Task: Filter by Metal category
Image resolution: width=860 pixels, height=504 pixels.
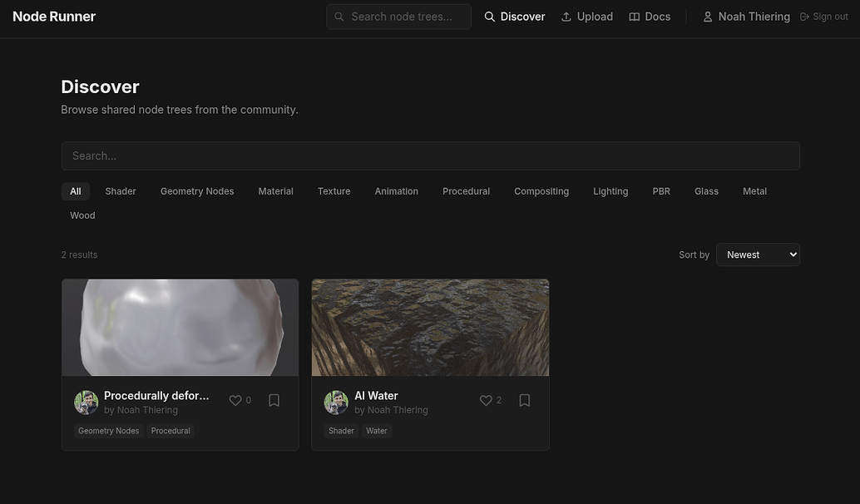Action: pos(754,191)
